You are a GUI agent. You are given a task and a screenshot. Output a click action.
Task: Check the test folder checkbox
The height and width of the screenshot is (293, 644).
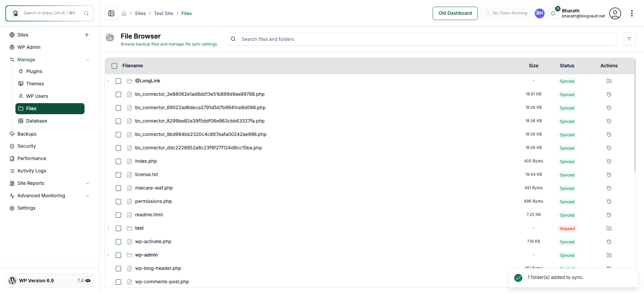pyautogui.click(x=118, y=228)
